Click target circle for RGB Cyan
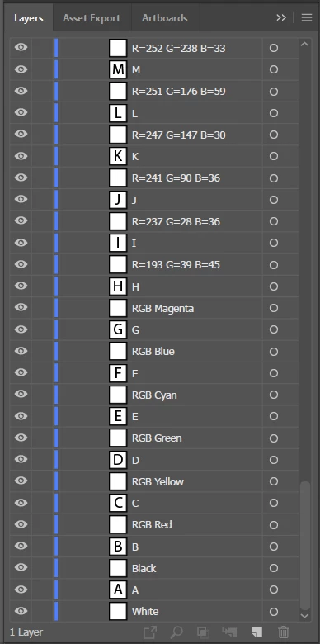The width and height of the screenshot is (320, 644). pos(274,395)
